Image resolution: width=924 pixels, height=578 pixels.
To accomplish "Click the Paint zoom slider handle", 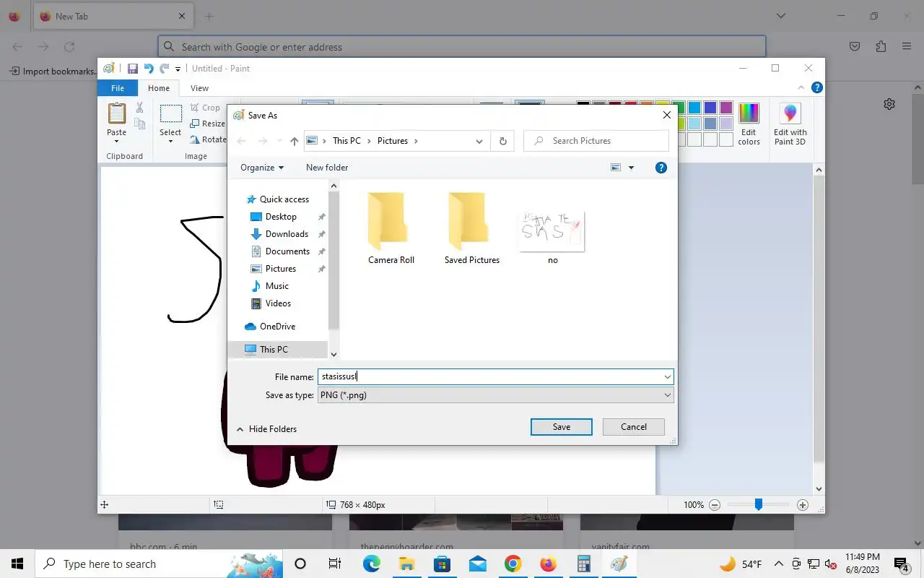I will [x=759, y=505].
